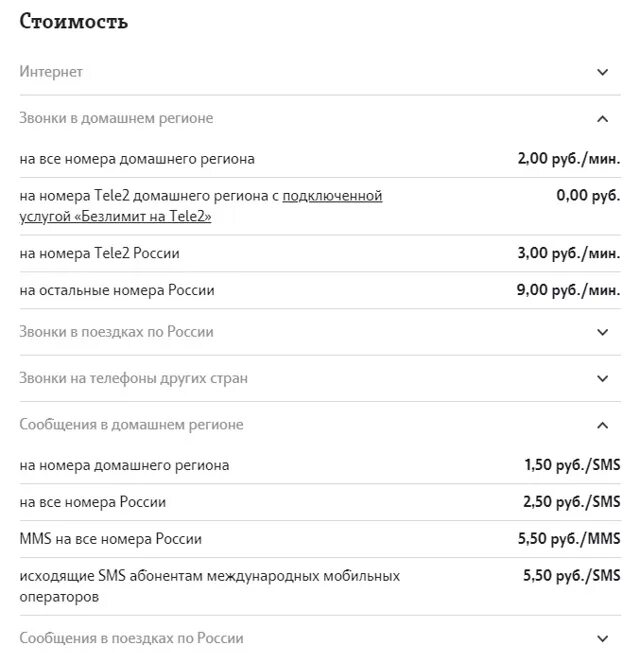This screenshot has width=640, height=663.
Task: Click the Сообщения в домашнем регионе heading
Action: tap(131, 425)
